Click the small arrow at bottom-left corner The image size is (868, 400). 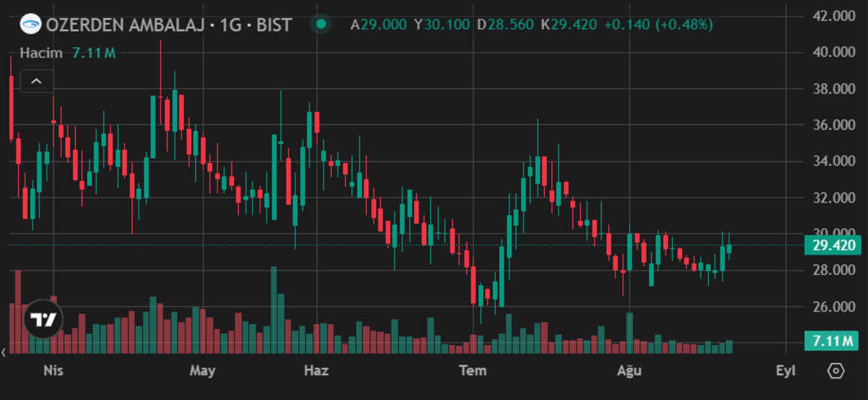[x=4, y=352]
